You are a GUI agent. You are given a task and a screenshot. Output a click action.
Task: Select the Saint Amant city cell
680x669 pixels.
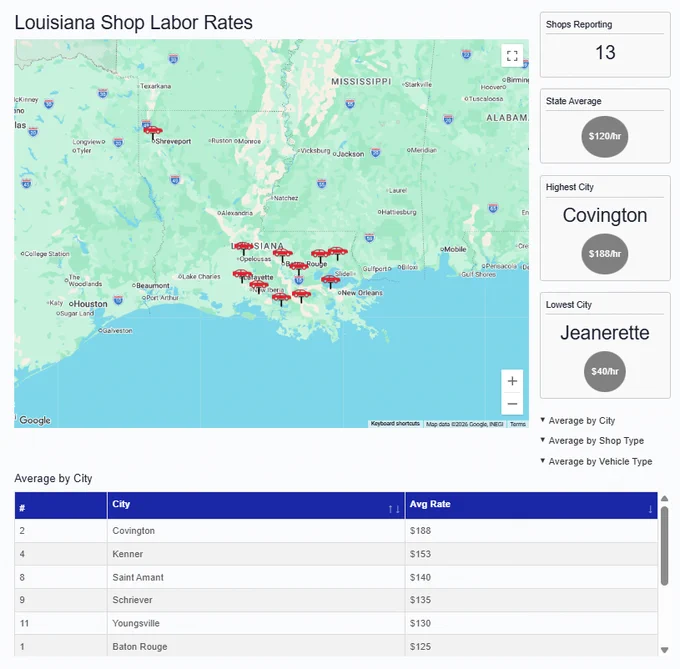[256, 577]
